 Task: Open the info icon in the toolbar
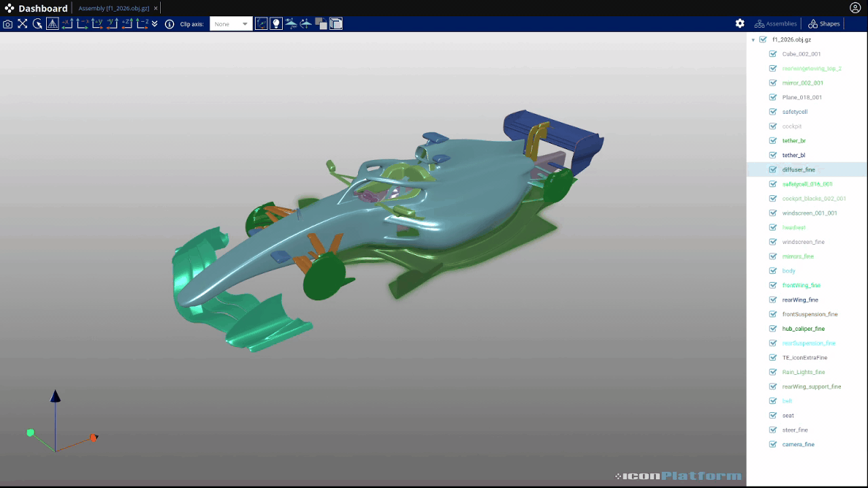(x=170, y=24)
